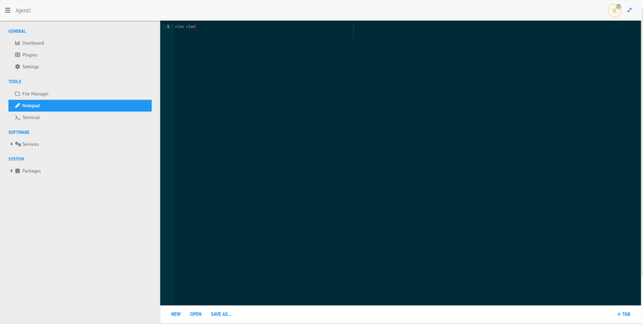Add a new editor tab with + TAB
This screenshot has width=644, height=324.
[623, 314]
